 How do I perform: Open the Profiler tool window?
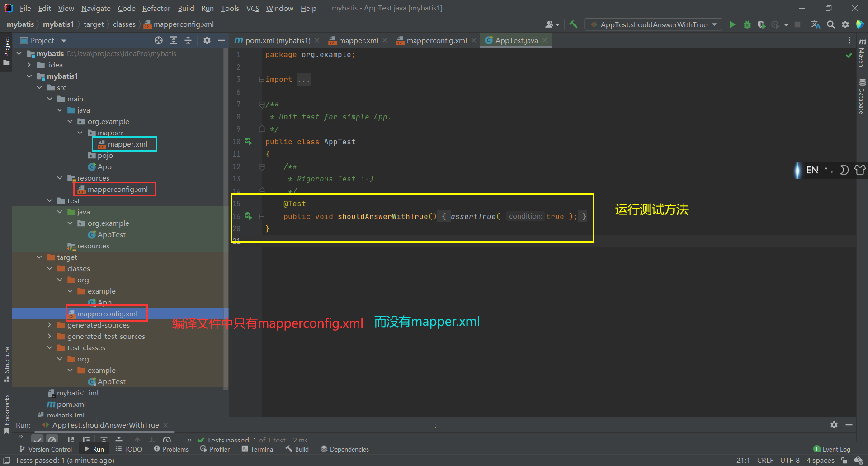pos(215,449)
